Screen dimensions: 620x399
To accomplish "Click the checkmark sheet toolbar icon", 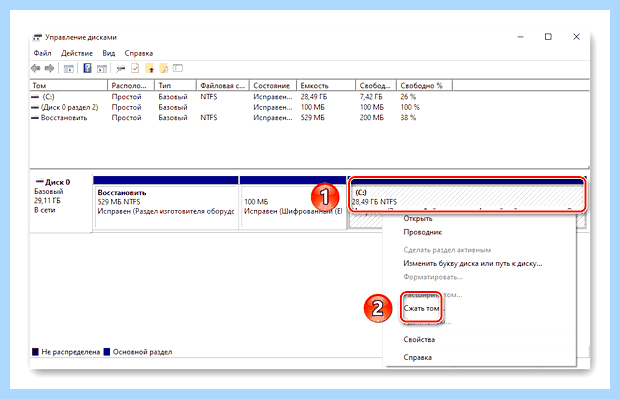I will (135, 68).
